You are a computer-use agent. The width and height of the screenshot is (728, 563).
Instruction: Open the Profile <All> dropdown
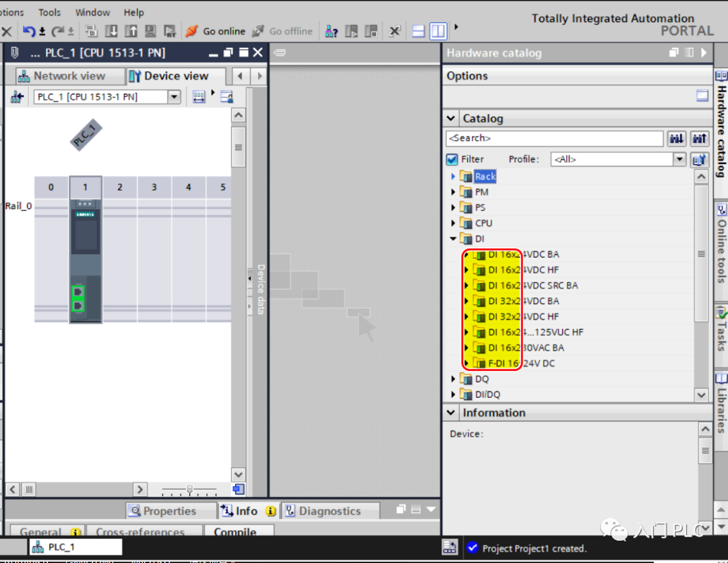coord(679,159)
